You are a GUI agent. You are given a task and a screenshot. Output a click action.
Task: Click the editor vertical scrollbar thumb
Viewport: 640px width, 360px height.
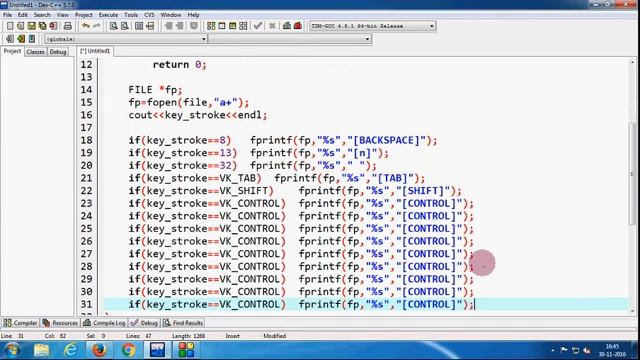pos(632,173)
